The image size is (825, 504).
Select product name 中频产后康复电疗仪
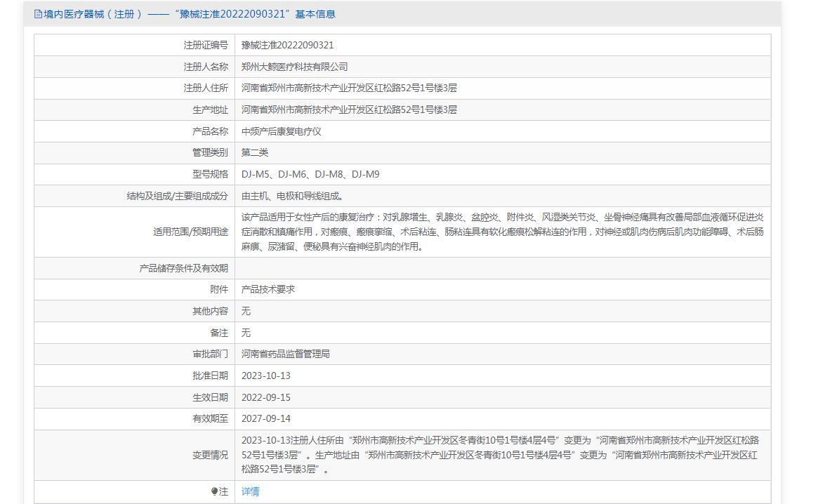pos(281,131)
